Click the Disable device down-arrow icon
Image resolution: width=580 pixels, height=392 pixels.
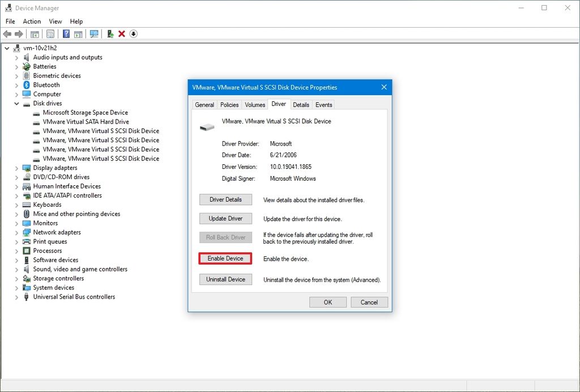click(133, 33)
